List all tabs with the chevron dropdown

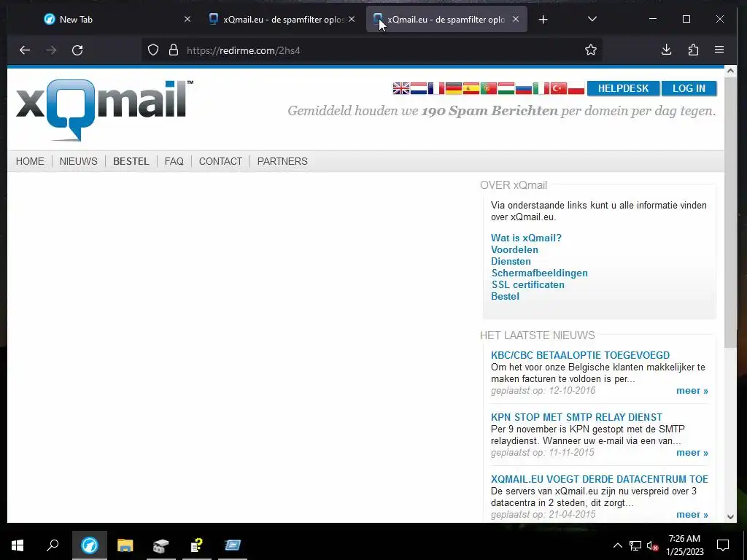(x=592, y=19)
